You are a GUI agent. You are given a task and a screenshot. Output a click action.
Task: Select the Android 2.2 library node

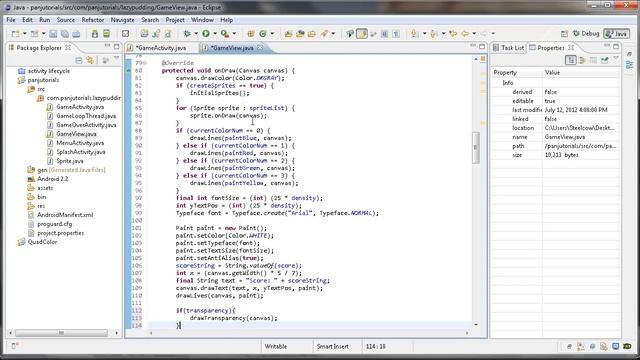pyautogui.click(x=52, y=179)
